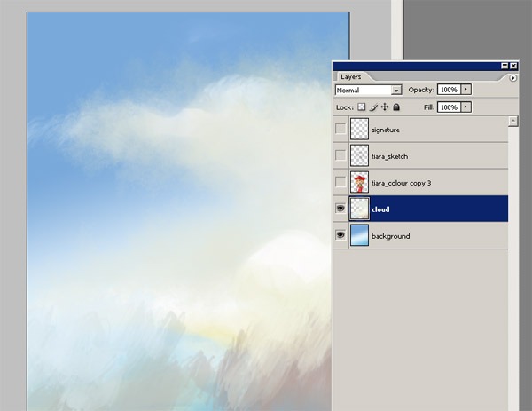Hide the cloud layer eye
532x411 pixels.
click(340, 209)
